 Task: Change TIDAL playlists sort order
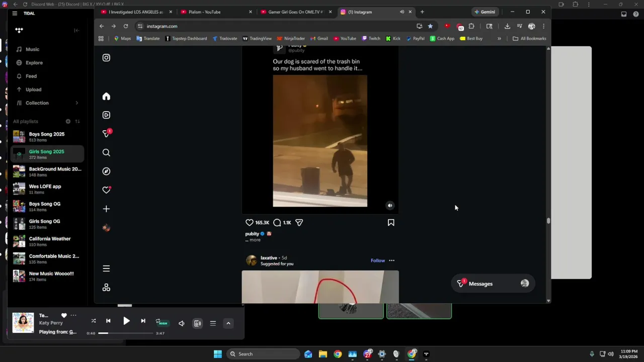pyautogui.click(x=77, y=121)
